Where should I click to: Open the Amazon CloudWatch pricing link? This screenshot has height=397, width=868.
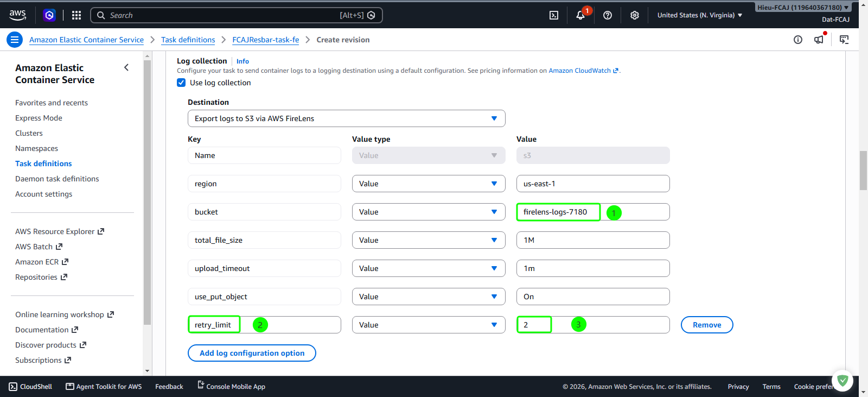click(x=583, y=71)
